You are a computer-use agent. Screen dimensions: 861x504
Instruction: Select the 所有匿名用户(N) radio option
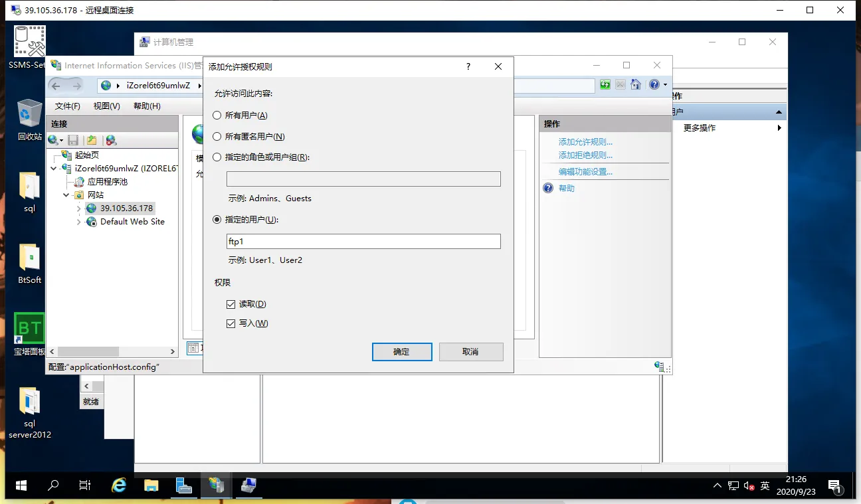tap(217, 137)
